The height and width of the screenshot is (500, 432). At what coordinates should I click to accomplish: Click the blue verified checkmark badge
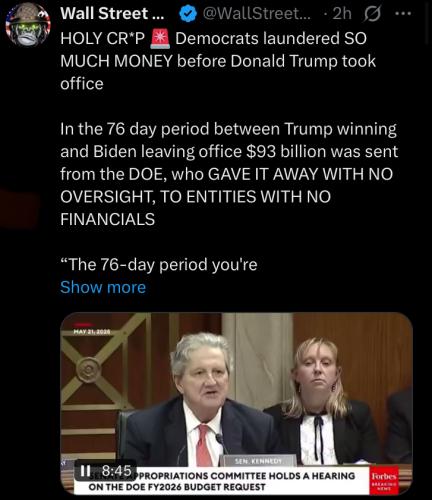click(x=188, y=14)
